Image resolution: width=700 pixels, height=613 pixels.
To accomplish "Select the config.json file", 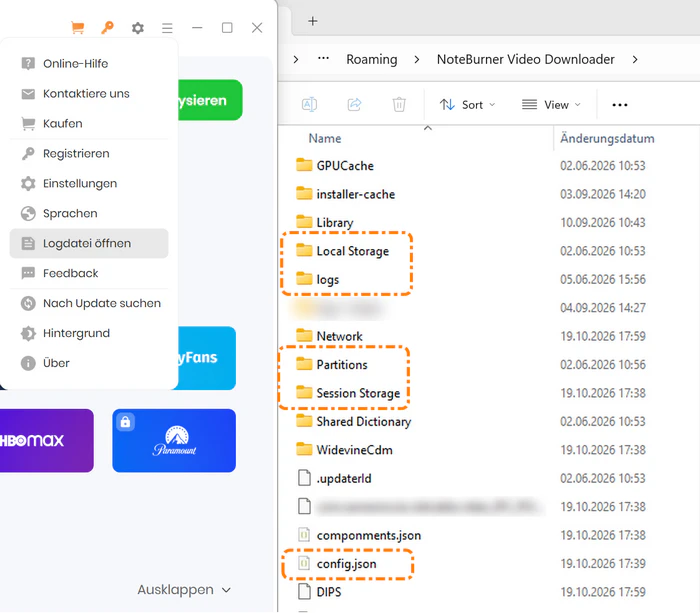I will tap(347, 564).
